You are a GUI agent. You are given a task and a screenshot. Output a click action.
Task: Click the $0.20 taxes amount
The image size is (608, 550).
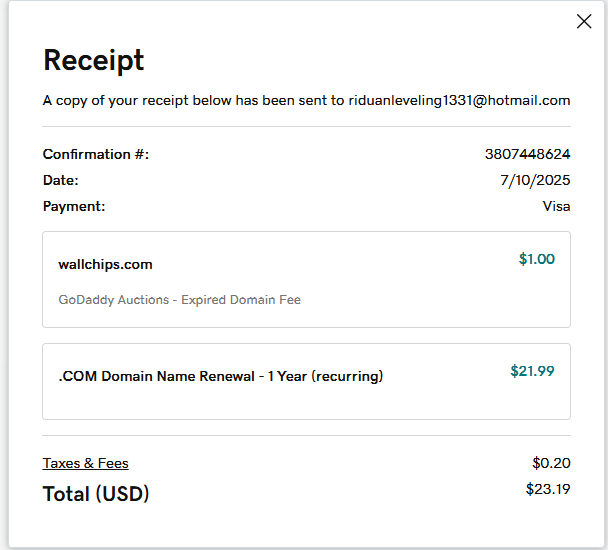pyautogui.click(x=551, y=463)
